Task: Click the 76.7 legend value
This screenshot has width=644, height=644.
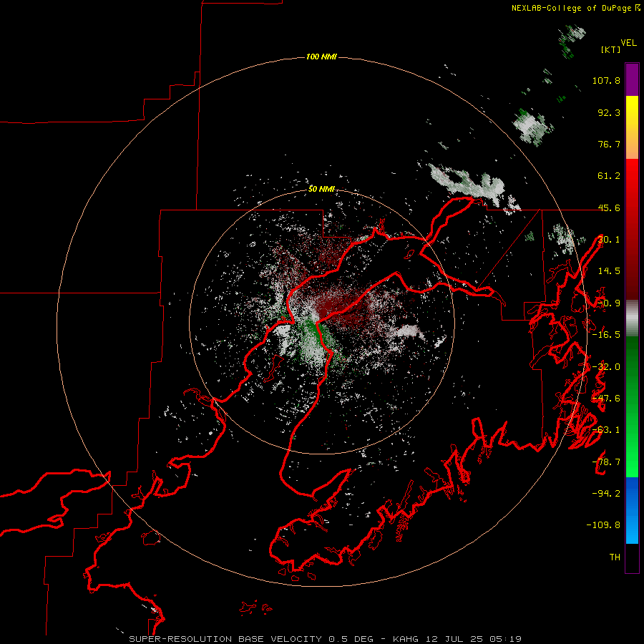Action: (x=609, y=144)
